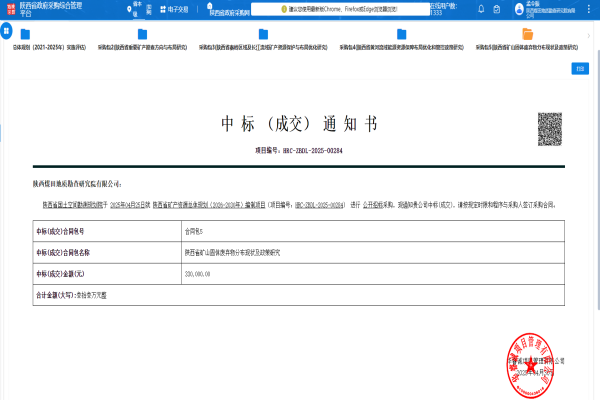The image size is (600, 400).
Task: Click the heading 中标（成交）通知书
Action: click(299, 124)
